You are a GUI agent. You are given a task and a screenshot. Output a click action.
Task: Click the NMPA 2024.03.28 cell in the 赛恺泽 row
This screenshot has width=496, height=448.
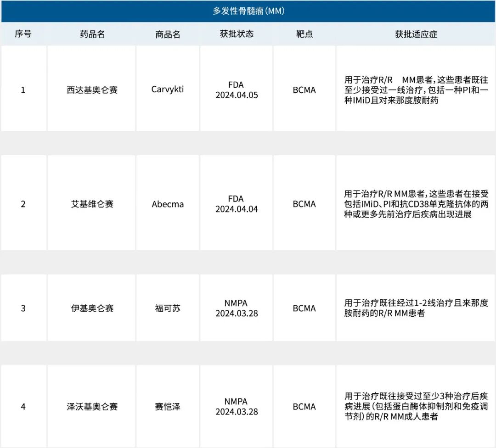pyautogui.click(x=237, y=407)
